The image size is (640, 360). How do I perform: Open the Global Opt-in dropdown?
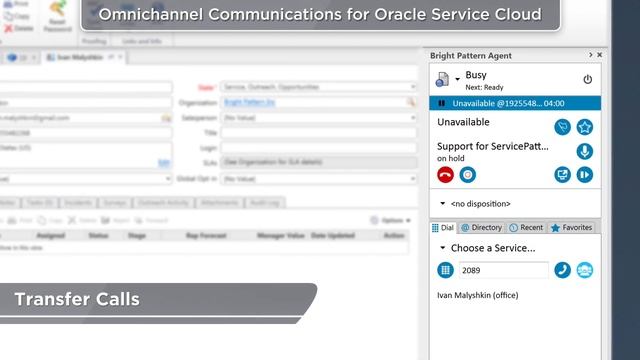tap(318, 179)
